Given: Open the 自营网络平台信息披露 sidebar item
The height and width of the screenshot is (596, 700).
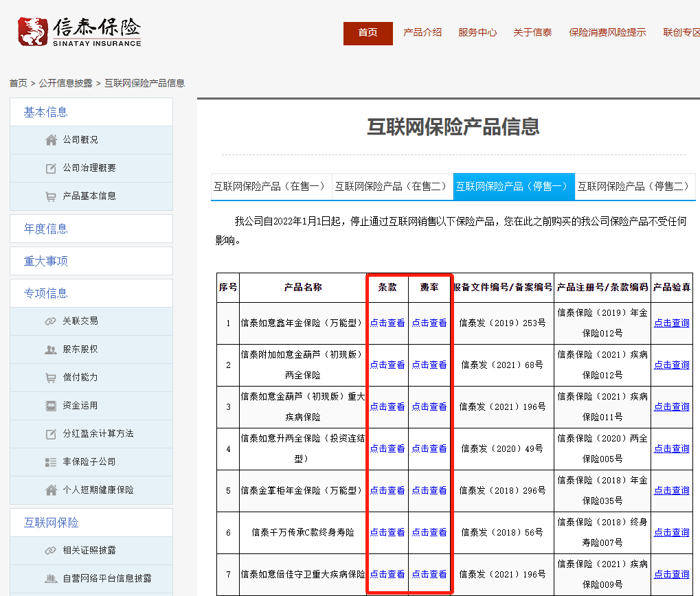Looking at the screenshot, I should (91, 579).
